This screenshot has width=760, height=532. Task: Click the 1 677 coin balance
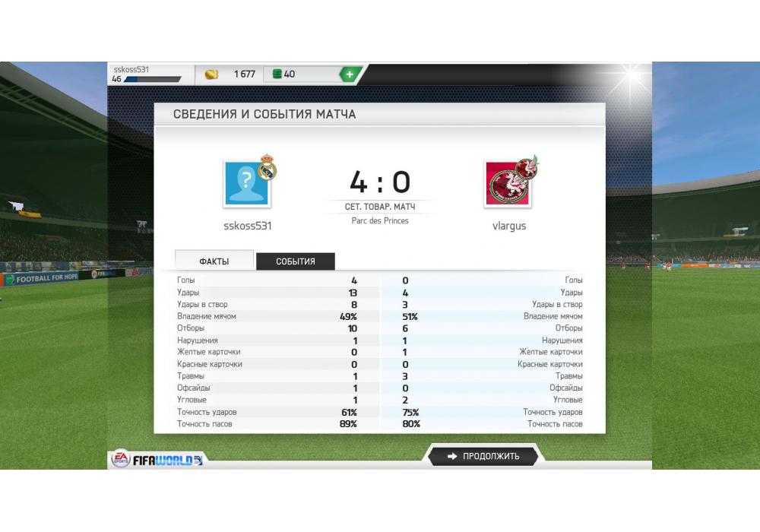tap(244, 74)
